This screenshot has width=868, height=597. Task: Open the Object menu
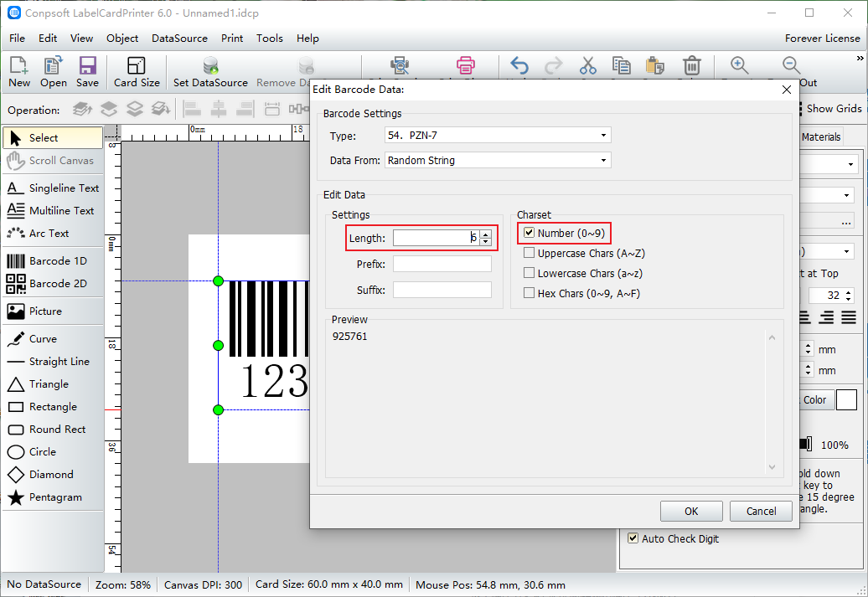122,39
